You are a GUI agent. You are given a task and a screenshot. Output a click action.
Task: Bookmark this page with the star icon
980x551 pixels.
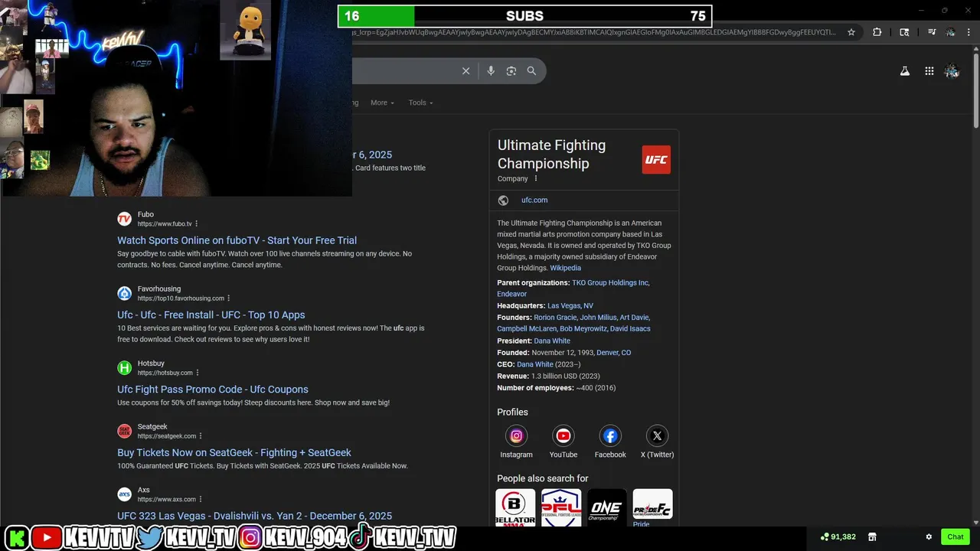pos(851,32)
